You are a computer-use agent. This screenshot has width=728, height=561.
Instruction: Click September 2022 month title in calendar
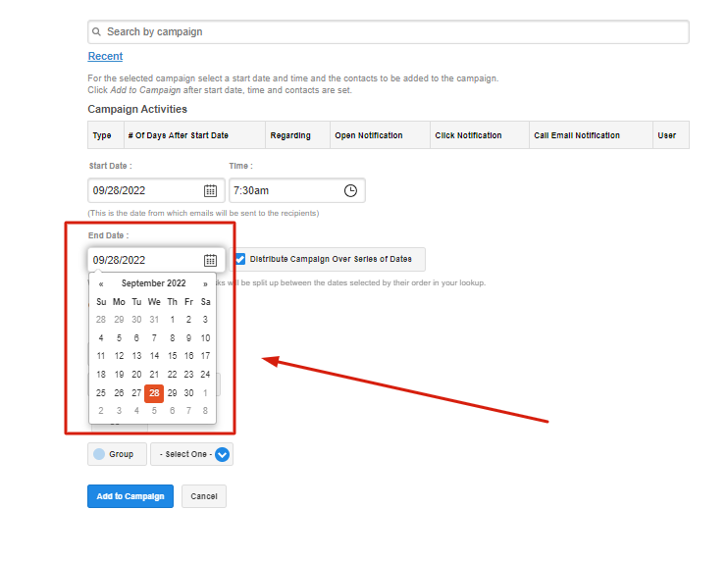pyautogui.click(x=153, y=284)
